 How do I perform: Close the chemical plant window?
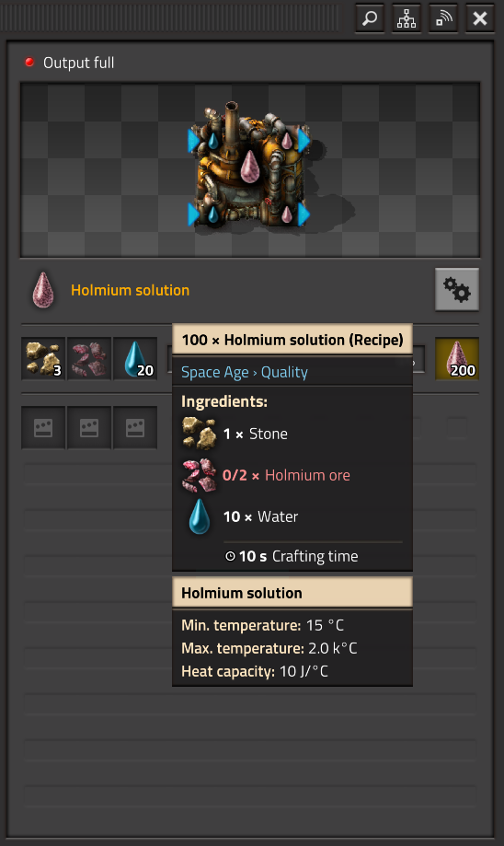pyautogui.click(x=480, y=18)
